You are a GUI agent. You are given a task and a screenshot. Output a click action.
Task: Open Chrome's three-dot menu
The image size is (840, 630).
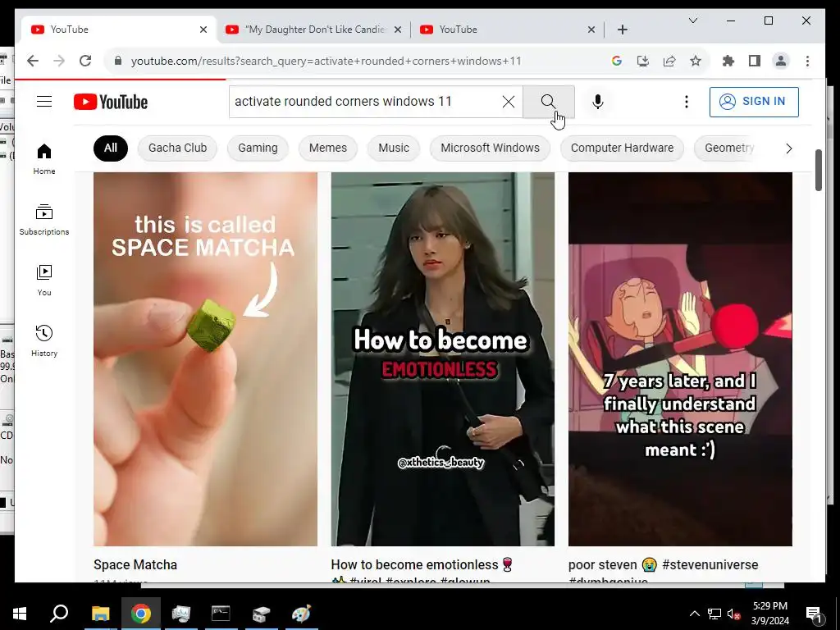tap(807, 61)
